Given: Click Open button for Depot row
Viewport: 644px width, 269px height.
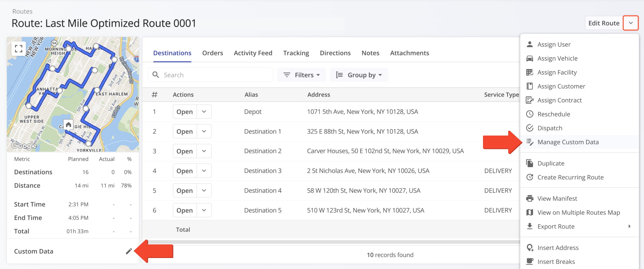Looking at the screenshot, I should click(185, 112).
